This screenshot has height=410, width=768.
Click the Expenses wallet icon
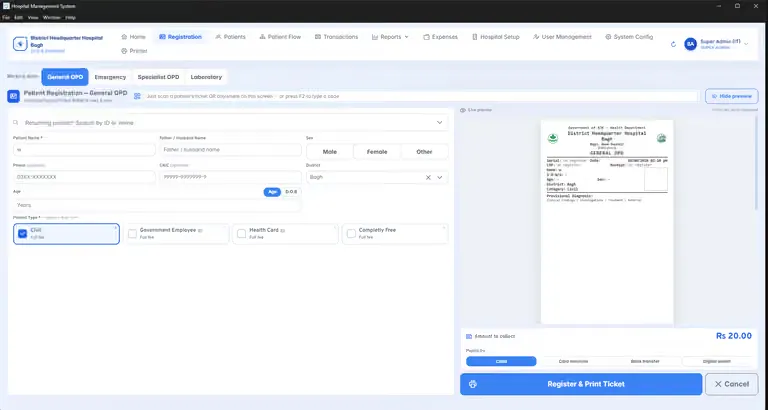426,37
